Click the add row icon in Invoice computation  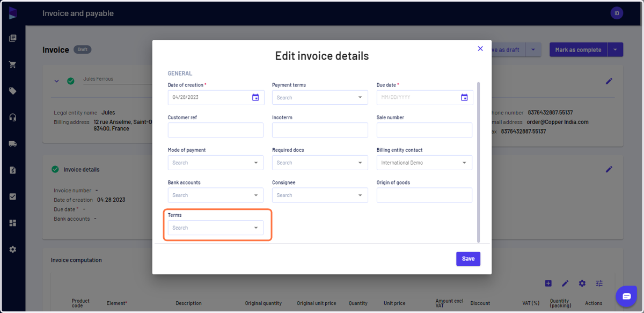click(548, 283)
